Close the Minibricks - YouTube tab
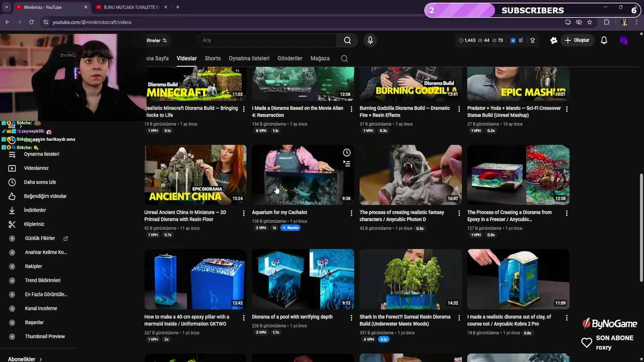This screenshot has width=644, height=362. pyautogui.click(x=86, y=7)
